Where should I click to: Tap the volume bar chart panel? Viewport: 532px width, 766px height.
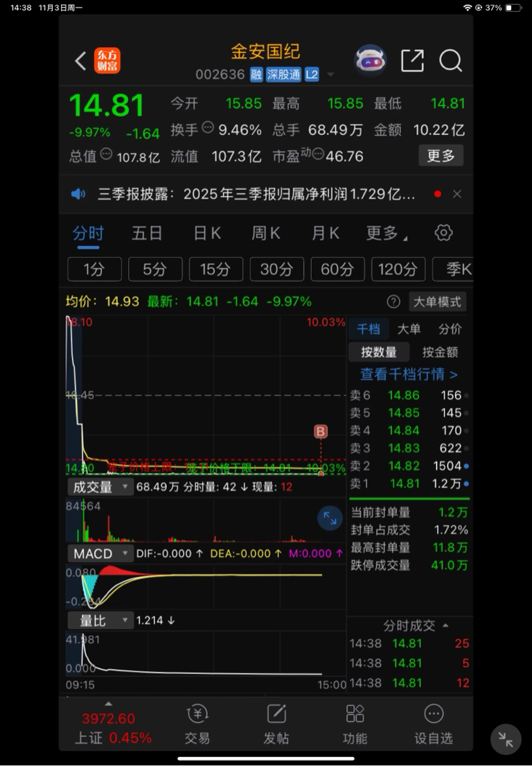206,520
